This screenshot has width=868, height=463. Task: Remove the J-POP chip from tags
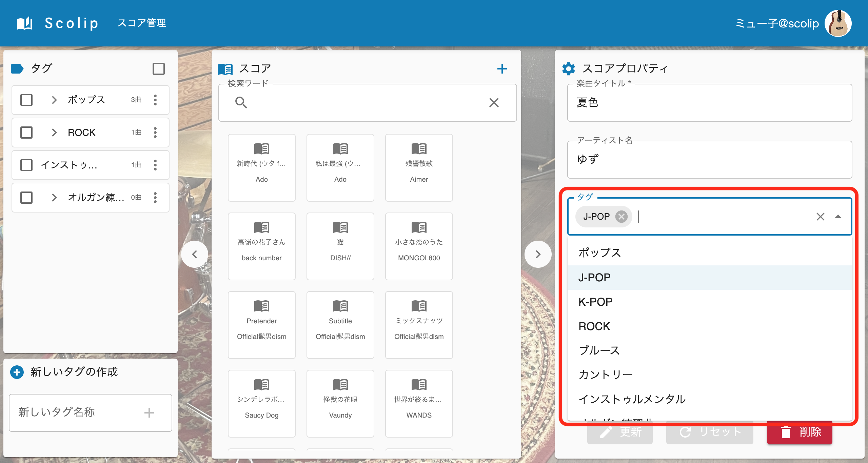click(x=621, y=216)
